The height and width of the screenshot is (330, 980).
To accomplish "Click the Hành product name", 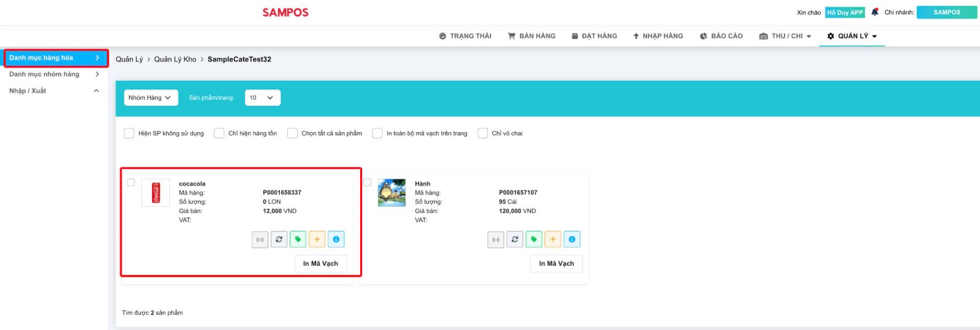I will [x=423, y=184].
